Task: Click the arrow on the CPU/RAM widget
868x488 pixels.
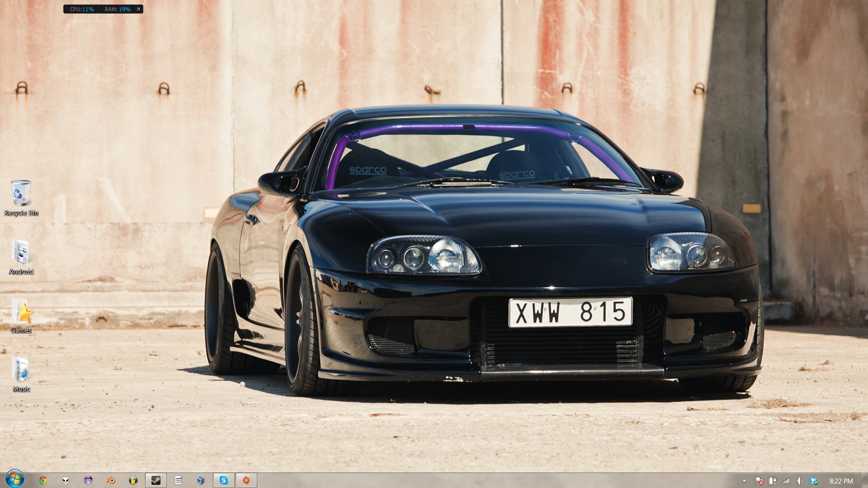Action: 138,9
